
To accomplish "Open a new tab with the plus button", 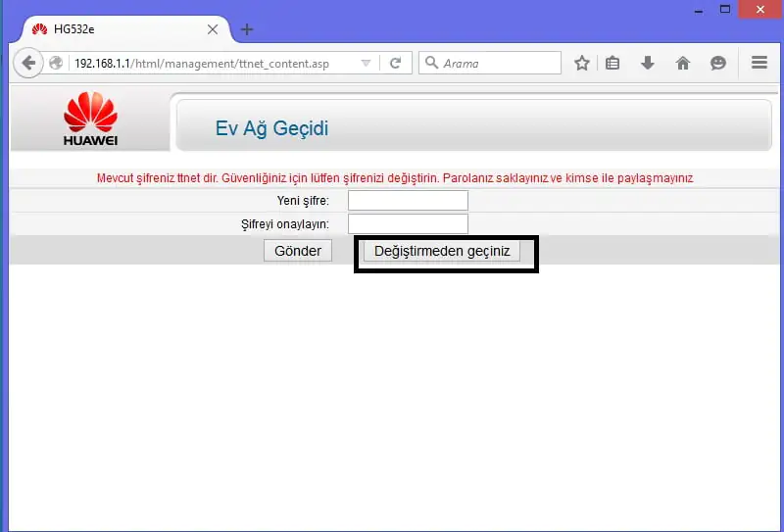I will [x=247, y=29].
